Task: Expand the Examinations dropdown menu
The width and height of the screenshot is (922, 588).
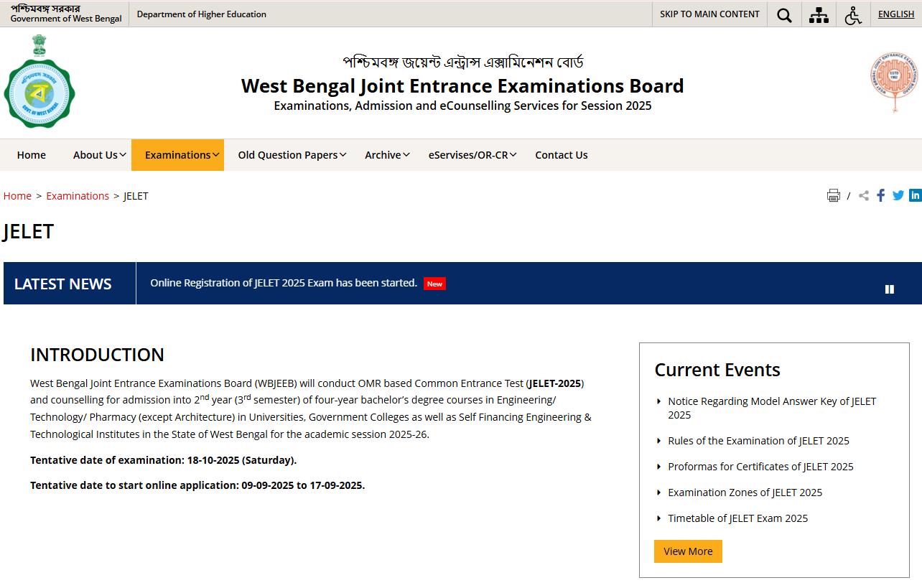Action: pyautogui.click(x=177, y=154)
